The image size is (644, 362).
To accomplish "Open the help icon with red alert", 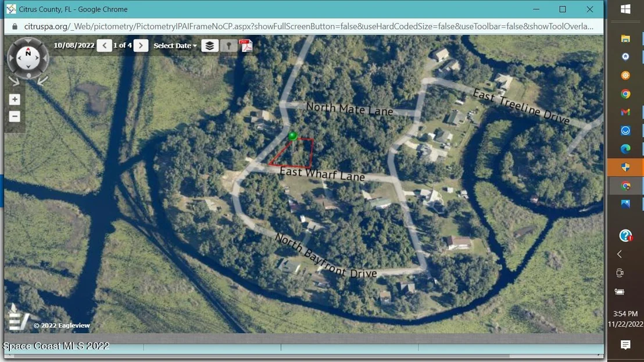I will 625,235.
